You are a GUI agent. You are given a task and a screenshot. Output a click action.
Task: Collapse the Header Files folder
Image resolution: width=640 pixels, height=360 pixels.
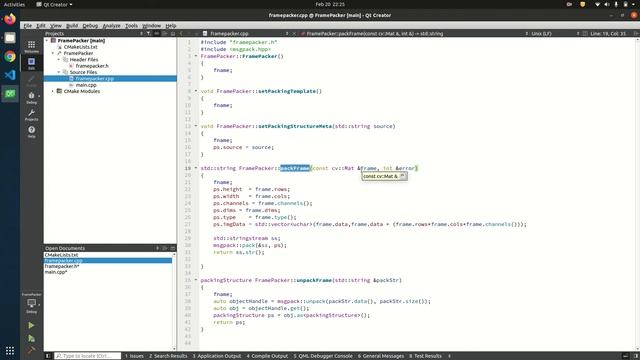pyautogui.click(x=59, y=60)
